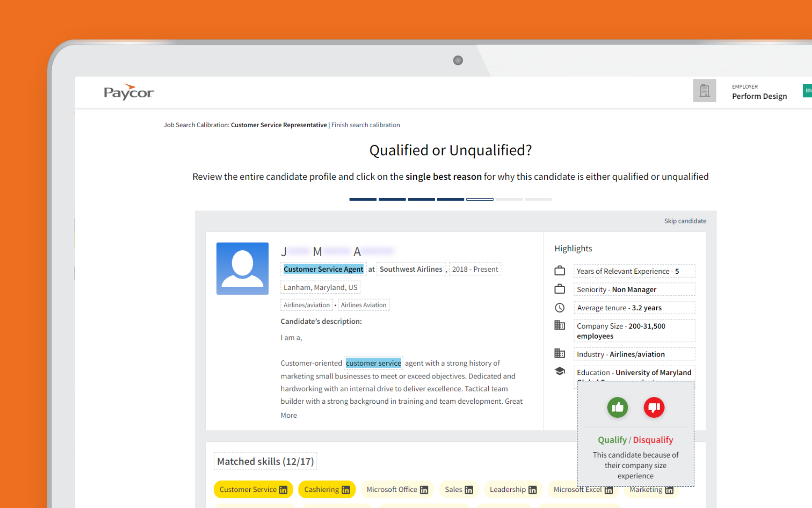
Task: Select the Lanham, Maryland, US location
Action: coord(320,287)
